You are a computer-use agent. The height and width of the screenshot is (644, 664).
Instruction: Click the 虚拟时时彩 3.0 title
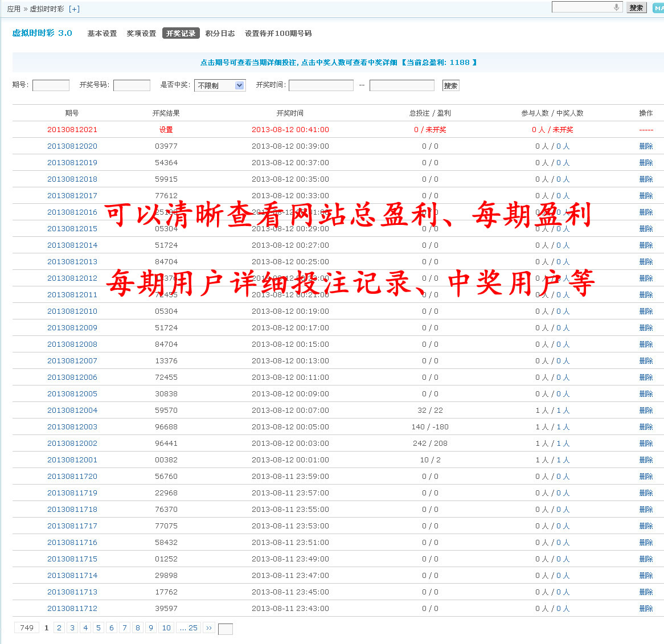pos(42,33)
